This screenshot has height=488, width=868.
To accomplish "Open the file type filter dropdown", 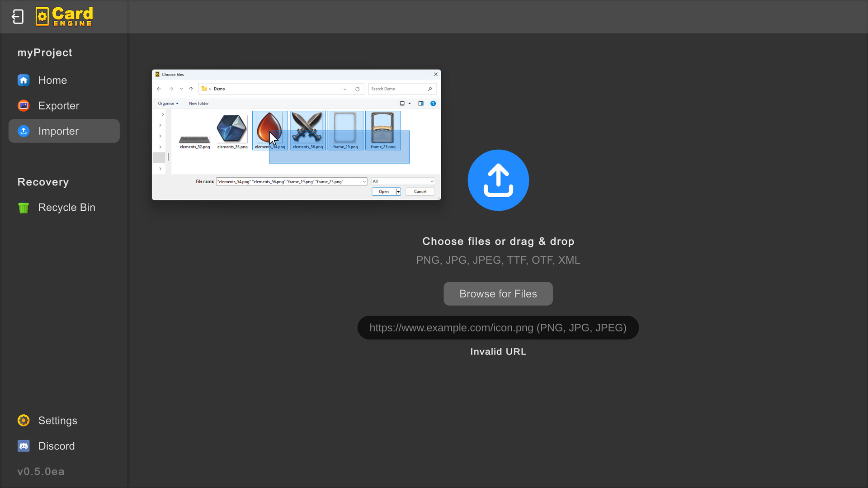I will (403, 181).
